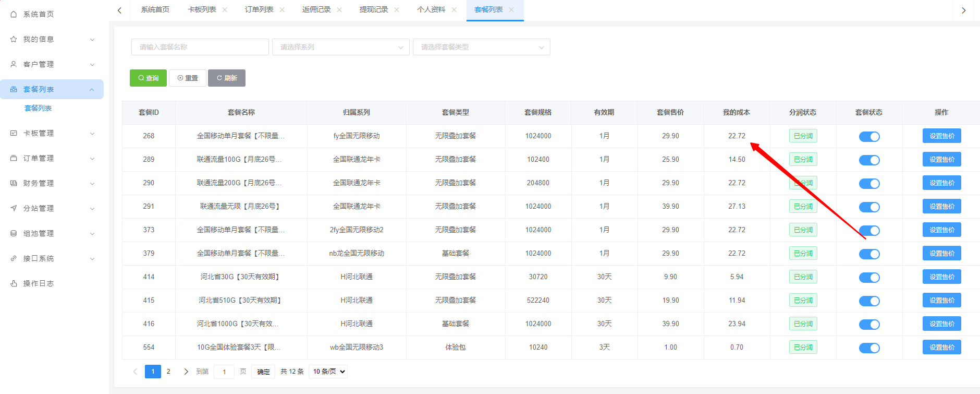Switch to the 提现记录 tab
Image resolution: width=980 pixels, height=394 pixels.
(374, 10)
